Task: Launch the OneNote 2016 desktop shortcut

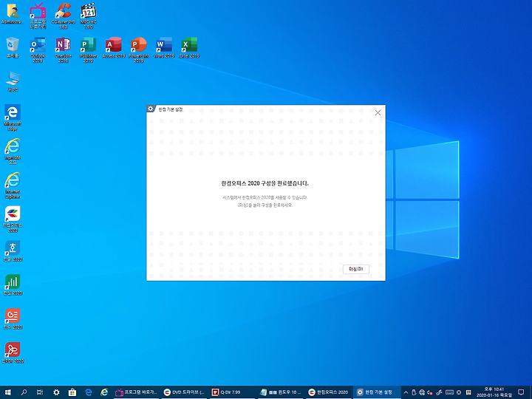Action: [63, 50]
